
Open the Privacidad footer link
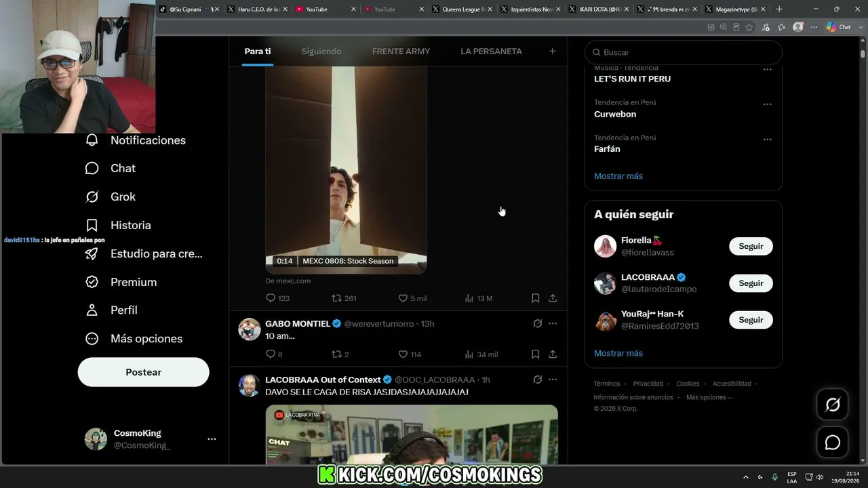(x=648, y=384)
